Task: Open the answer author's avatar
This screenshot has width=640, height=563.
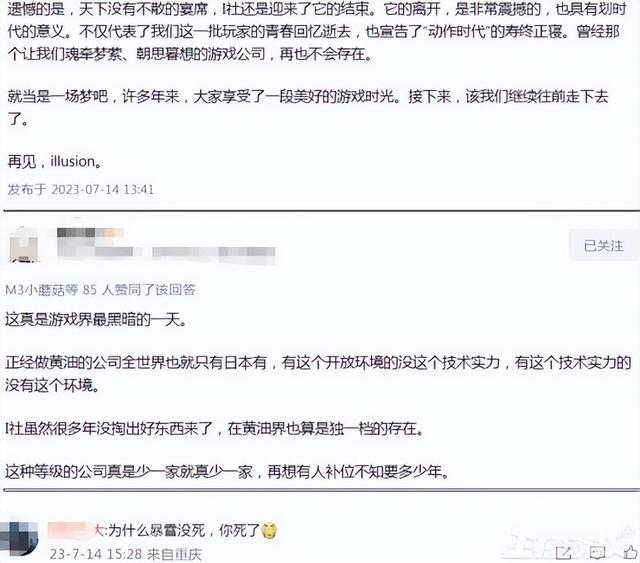Action: tap(24, 245)
